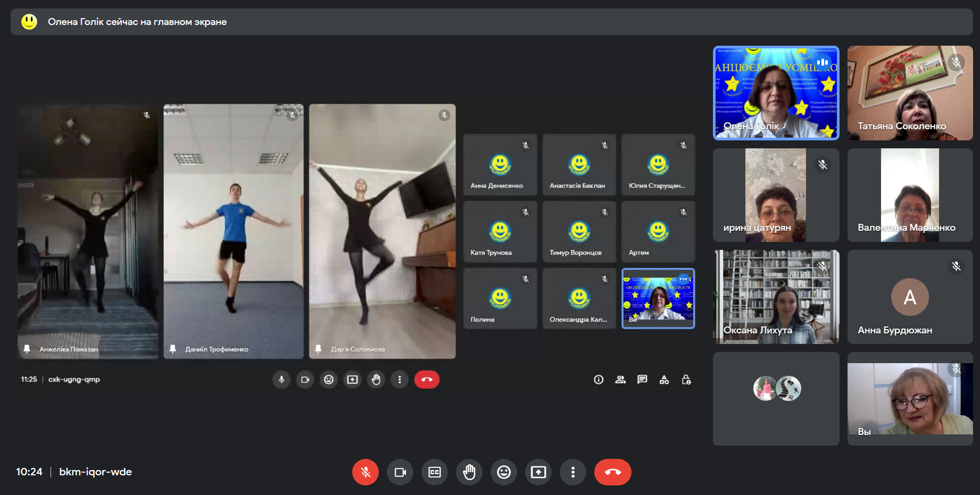Toggle camera in the main bottom toolbar

pos(400,472)
